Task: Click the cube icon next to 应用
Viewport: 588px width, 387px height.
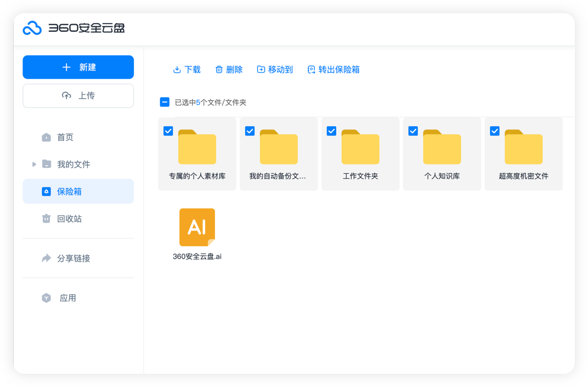Action: [x=47, y=298]
